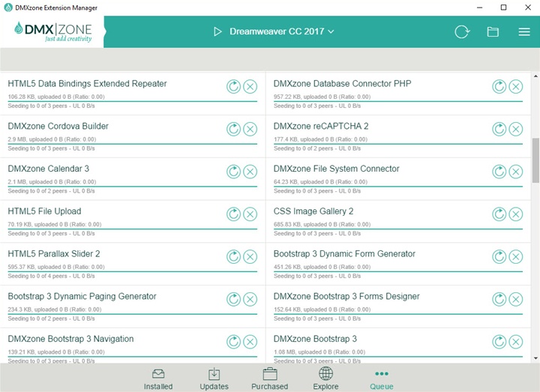This screenshot has width=540, height=392.
Task: Restart CSS Image Gallery 2 item
Action: click(x=499, y=214)
